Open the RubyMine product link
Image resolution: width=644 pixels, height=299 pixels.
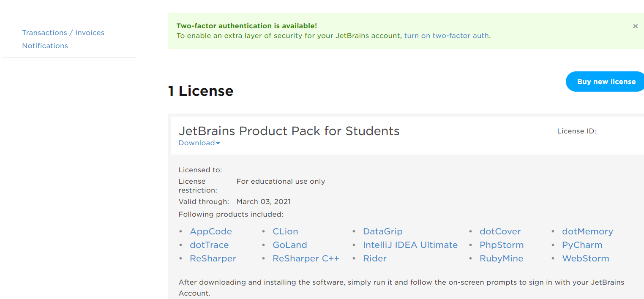[501, 258]
